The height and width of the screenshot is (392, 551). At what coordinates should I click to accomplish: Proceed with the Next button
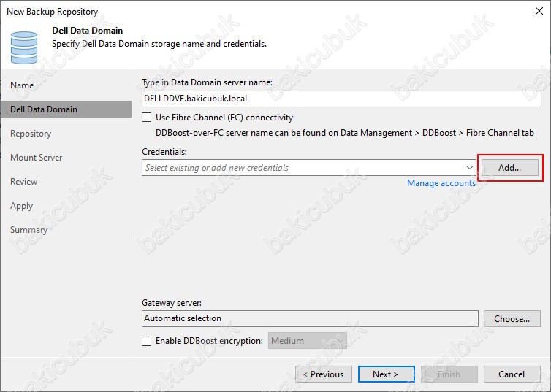(386, 374)
